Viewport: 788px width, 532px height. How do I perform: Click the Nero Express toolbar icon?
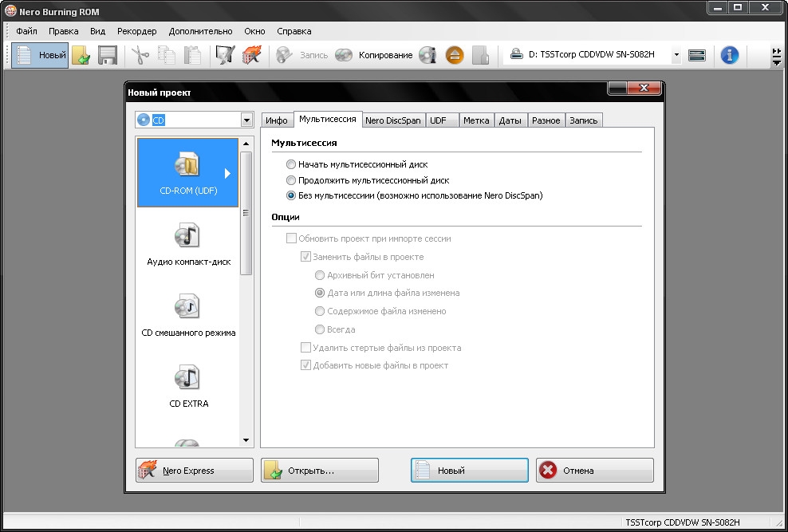coord(251,56)
